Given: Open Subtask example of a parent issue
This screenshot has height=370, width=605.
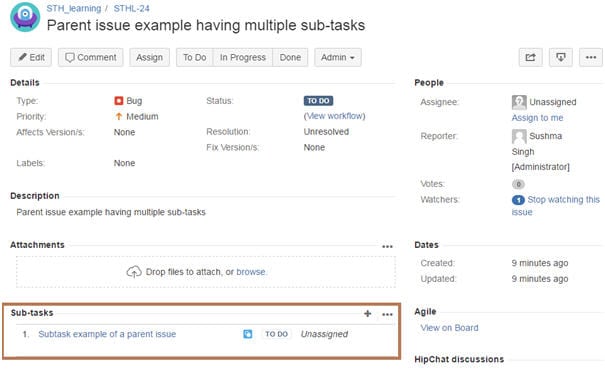Looking at the screenshot, I should coord(107,334).
